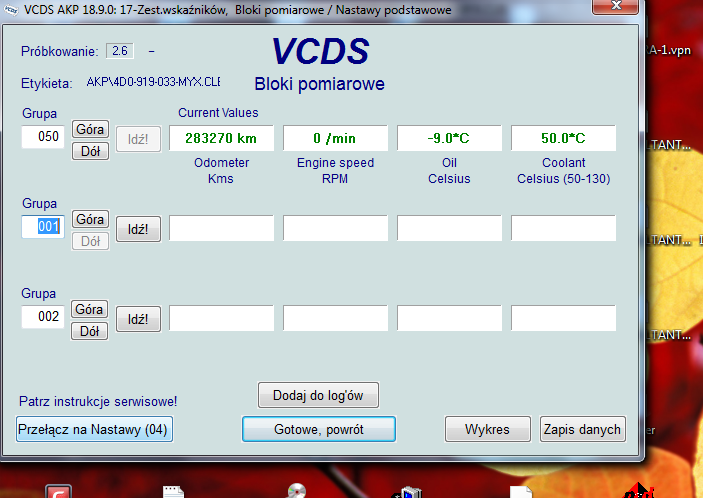This screenshot has width=703, height=498.
Task: Select the group 001 number field
Action: tap(43, 226)
